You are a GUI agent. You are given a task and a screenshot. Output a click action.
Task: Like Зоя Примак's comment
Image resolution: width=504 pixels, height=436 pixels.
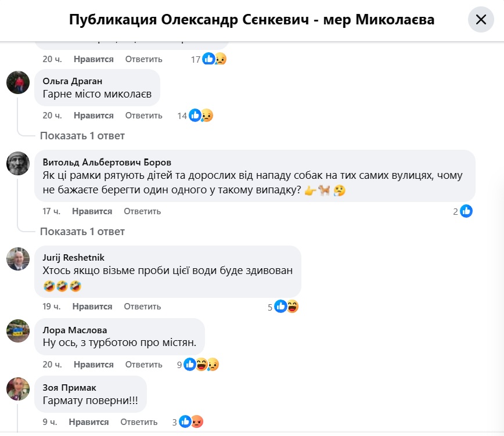89,422
